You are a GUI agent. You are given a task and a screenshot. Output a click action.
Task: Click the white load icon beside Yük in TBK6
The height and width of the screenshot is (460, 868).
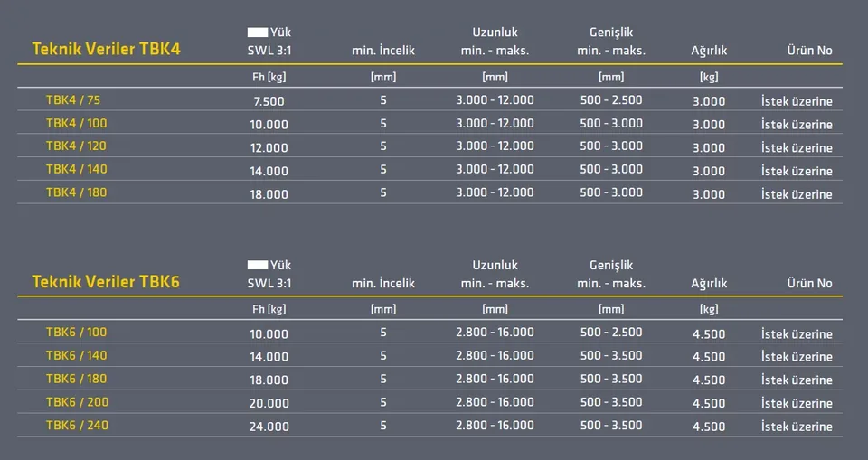tap(258, 265)
